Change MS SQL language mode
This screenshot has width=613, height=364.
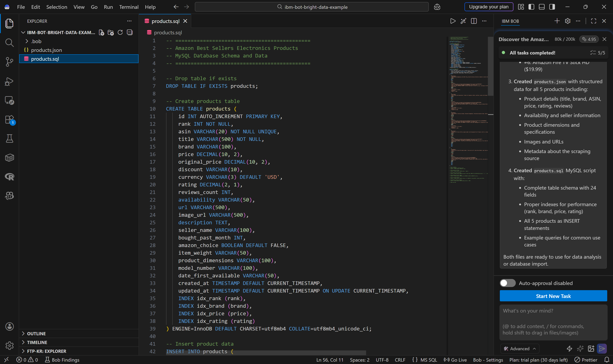point(429,360)
